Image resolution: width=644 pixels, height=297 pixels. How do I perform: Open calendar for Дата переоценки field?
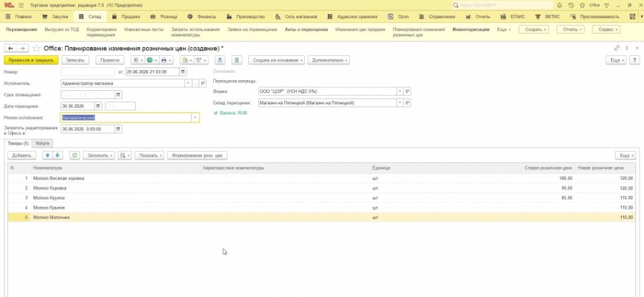[x=98, y=106]
